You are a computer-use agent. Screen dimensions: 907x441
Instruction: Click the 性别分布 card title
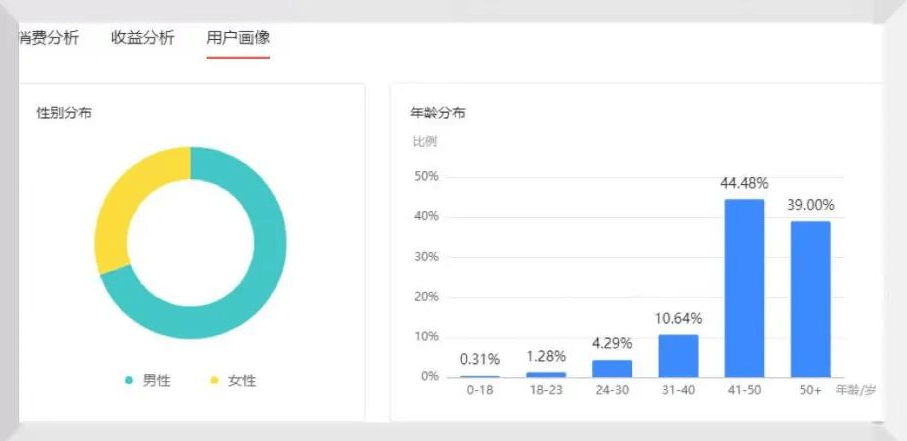point(64,113)
